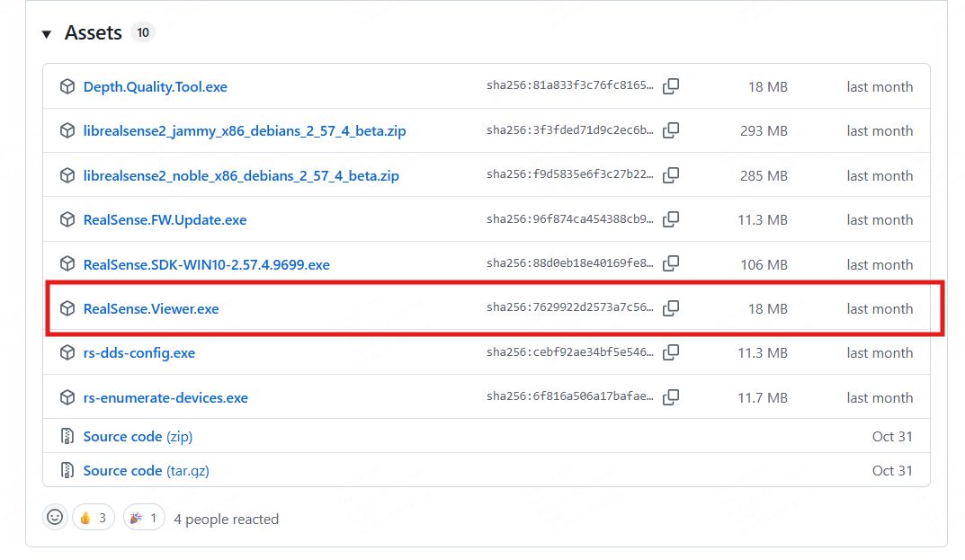This screenshot has height=560, width=965.
Task: Click hash text sha256:96f874ca454388cb9
Action: click(x=570, y=219)
